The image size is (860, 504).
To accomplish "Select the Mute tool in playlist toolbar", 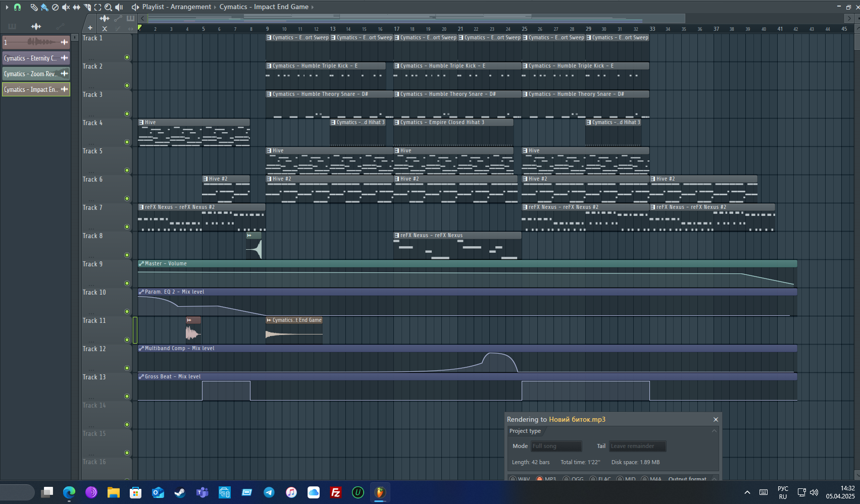I will 66,7.
